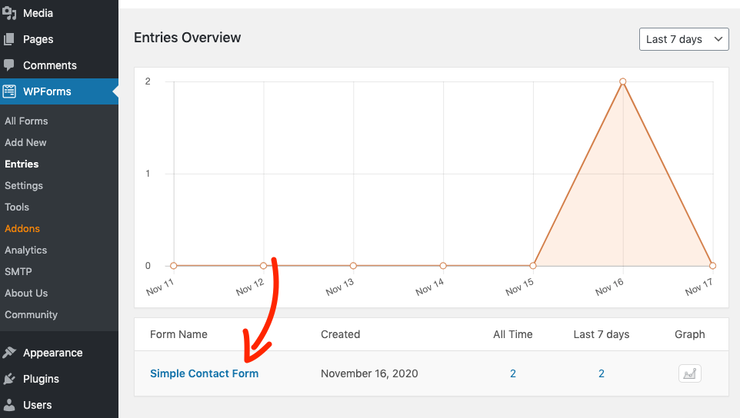This screenshot has height=418, width=740.
Task: Open All Forms submenu item
Action: (x=26, y=121)
